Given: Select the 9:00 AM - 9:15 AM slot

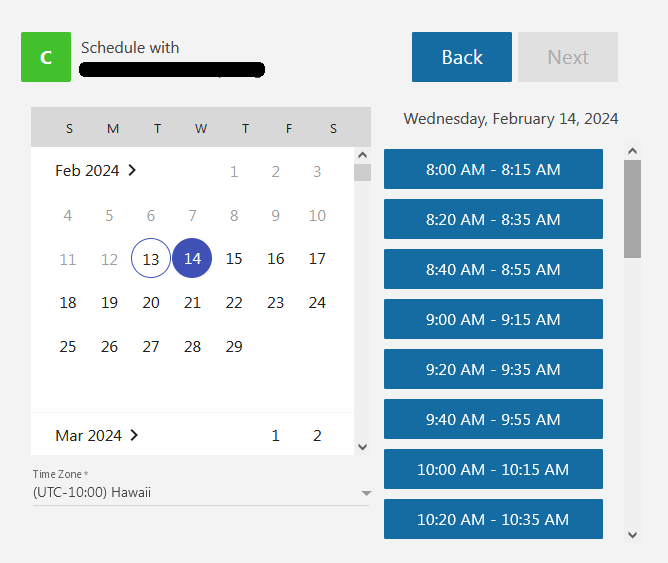Looking at the screenshot, I should [x=493, y=319].
